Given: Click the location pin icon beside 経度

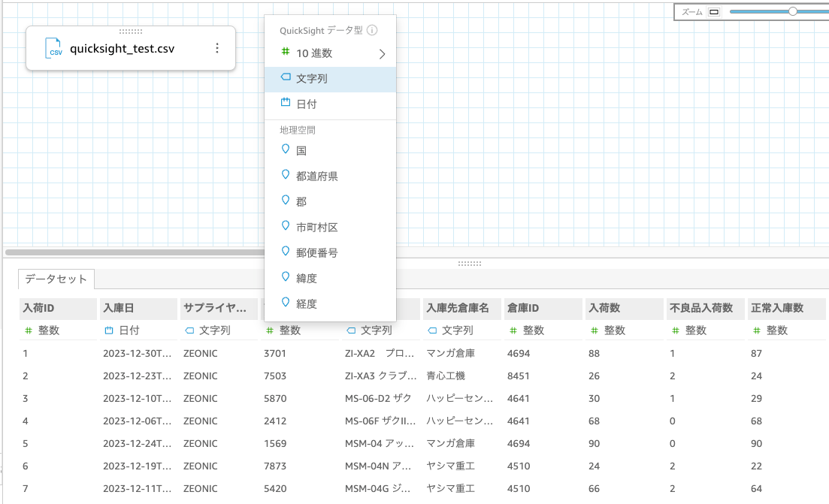Looking at the screenshot, I should (286, 301).
